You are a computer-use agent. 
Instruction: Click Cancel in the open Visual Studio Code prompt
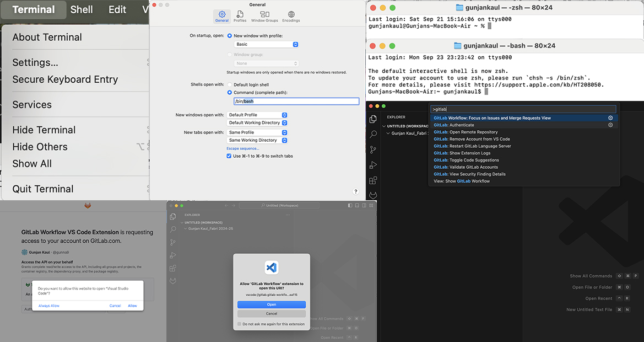pyautogui.click(x=115, y=306)
